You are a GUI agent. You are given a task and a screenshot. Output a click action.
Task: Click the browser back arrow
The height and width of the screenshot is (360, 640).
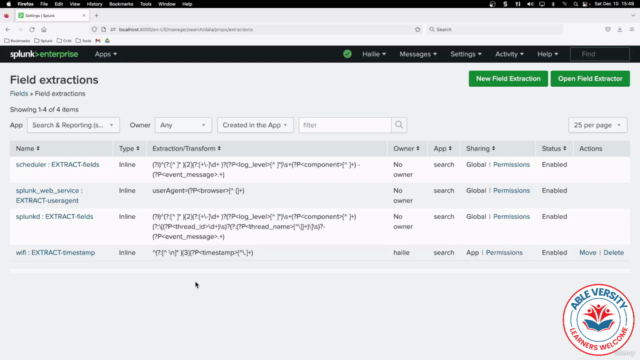(x=8, y=29)
